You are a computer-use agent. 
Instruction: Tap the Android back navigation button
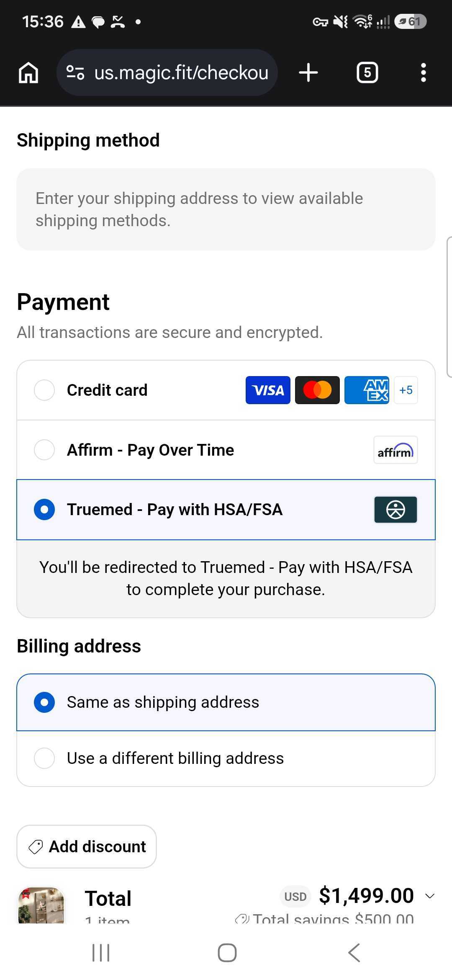click(354, 953)
